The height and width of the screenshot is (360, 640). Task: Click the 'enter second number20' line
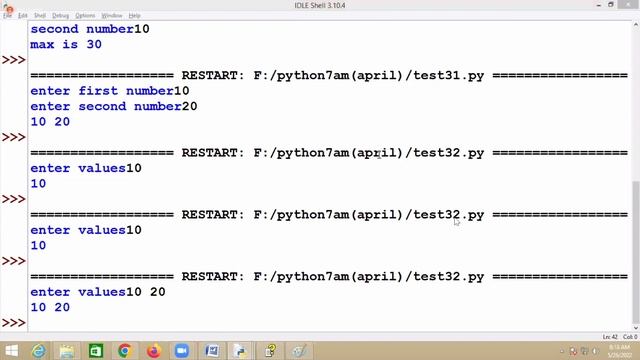pos(114,106)
